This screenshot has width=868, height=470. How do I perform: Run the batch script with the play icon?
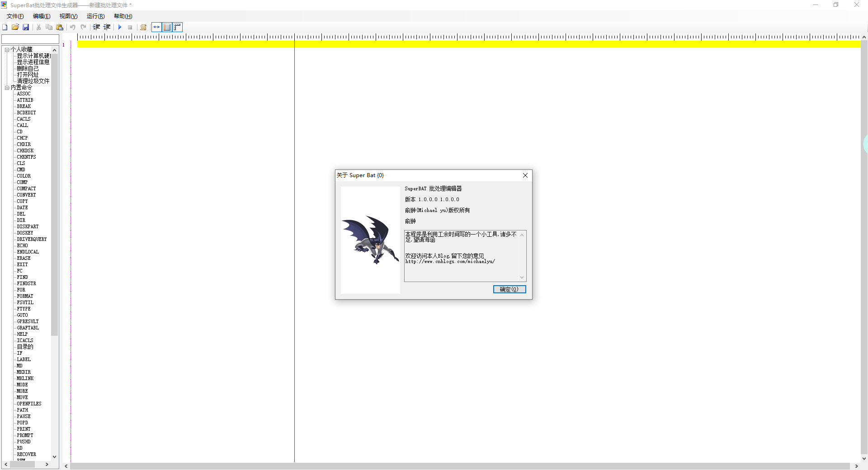[x=120, y=27]
